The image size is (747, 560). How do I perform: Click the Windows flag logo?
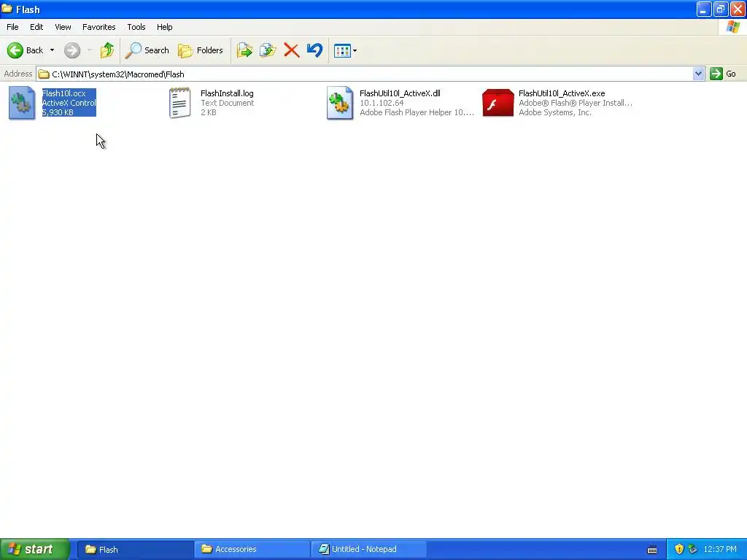pyautogui.click(x=733, y=27)
